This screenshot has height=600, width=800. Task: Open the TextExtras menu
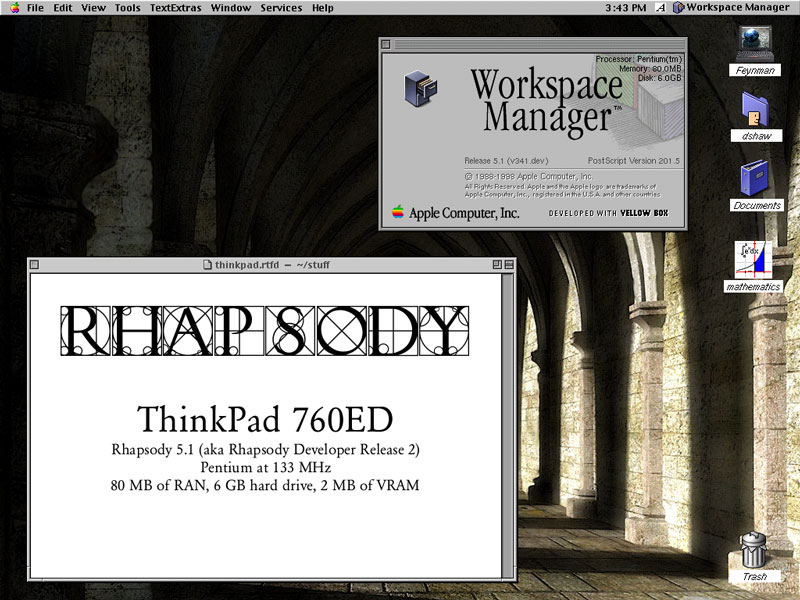(176, 8)
